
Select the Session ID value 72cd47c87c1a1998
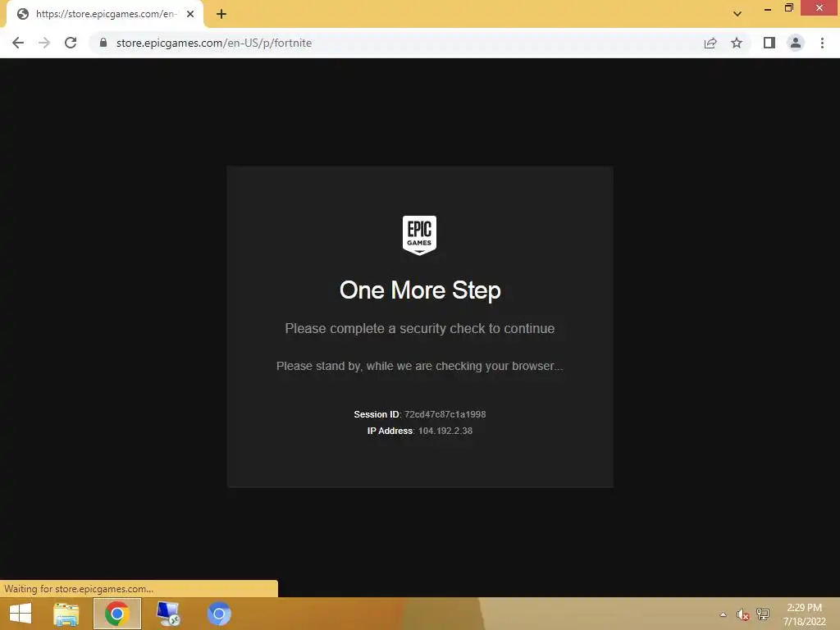[x=445, y=414]
